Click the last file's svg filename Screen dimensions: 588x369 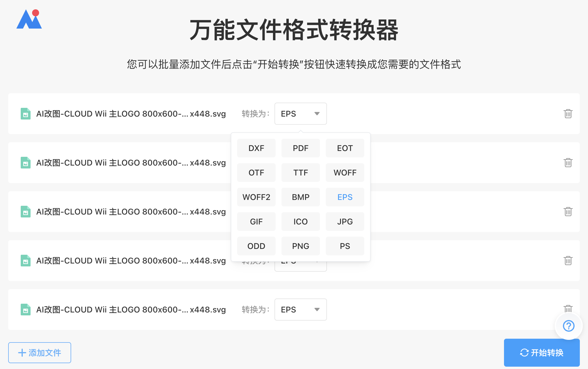(x=131, y=310)
